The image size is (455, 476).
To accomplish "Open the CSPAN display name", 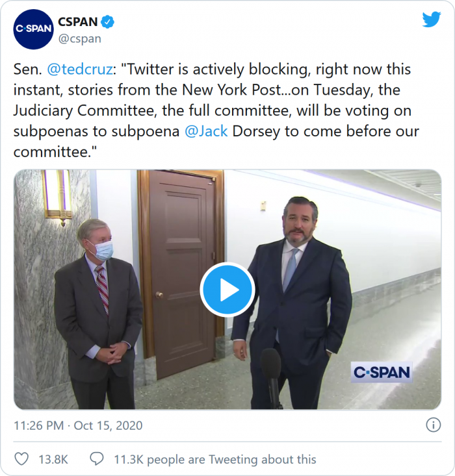I will click(77, 21).
